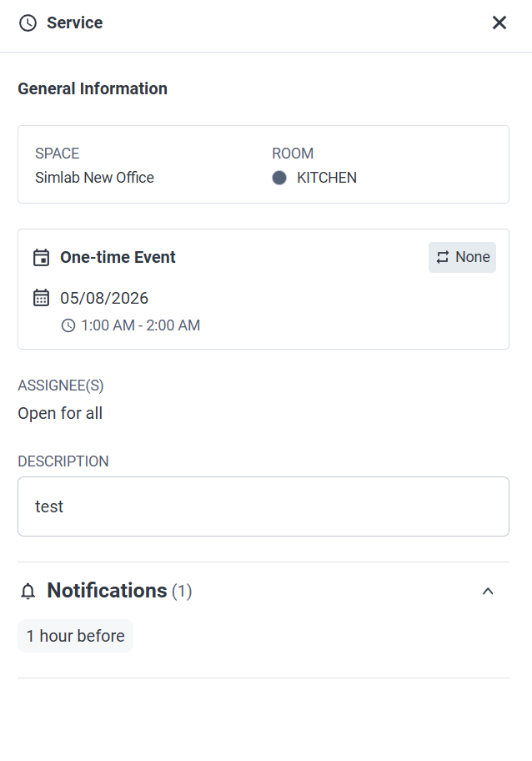Click the date 05/08/2026
Screen dimensions: 532x761
(104, 298)
